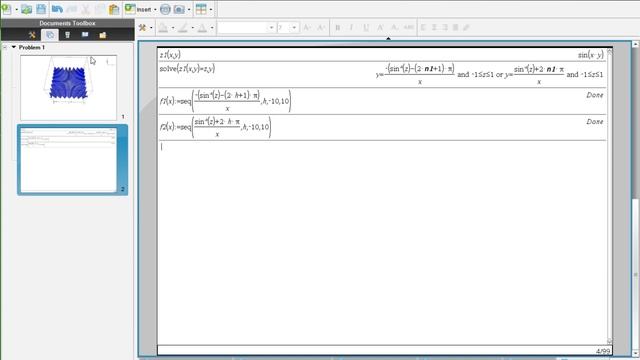This screenshot has width=640, height=360.
Task: Open line color dropdown arrow
Action: click(x=192, y=28)
